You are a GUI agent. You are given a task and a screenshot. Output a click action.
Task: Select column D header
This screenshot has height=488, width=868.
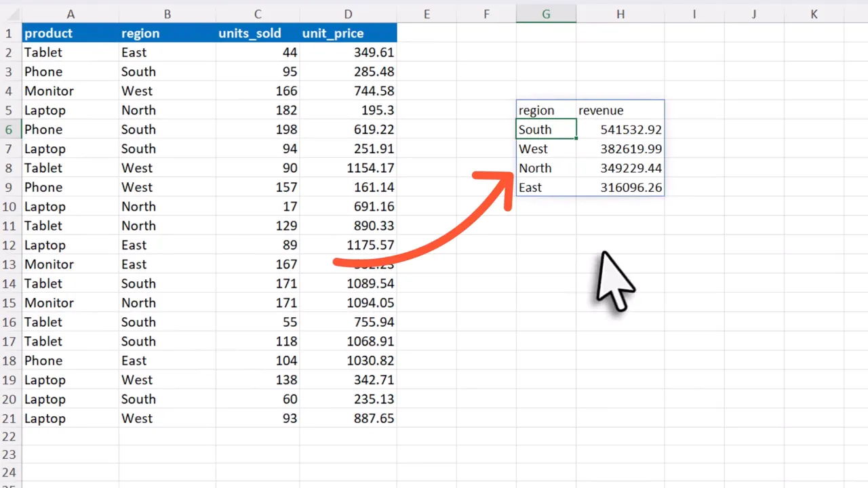coord(348,14)
